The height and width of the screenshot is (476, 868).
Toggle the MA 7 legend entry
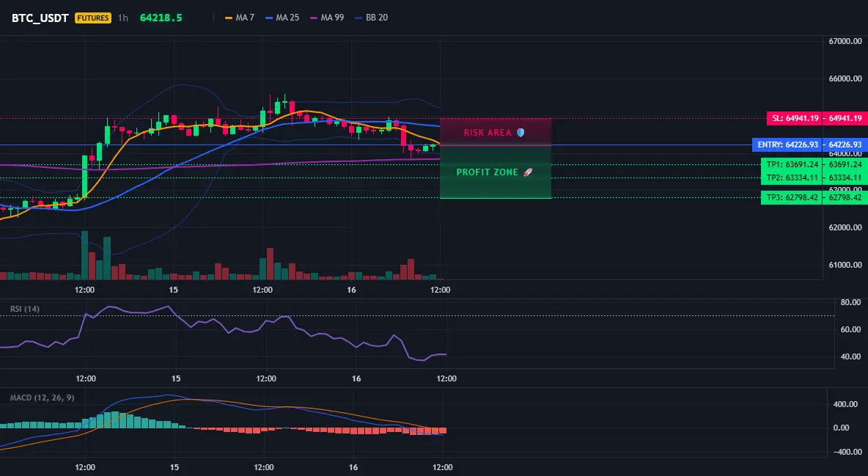pyautogui.click(x=240, y=18)
